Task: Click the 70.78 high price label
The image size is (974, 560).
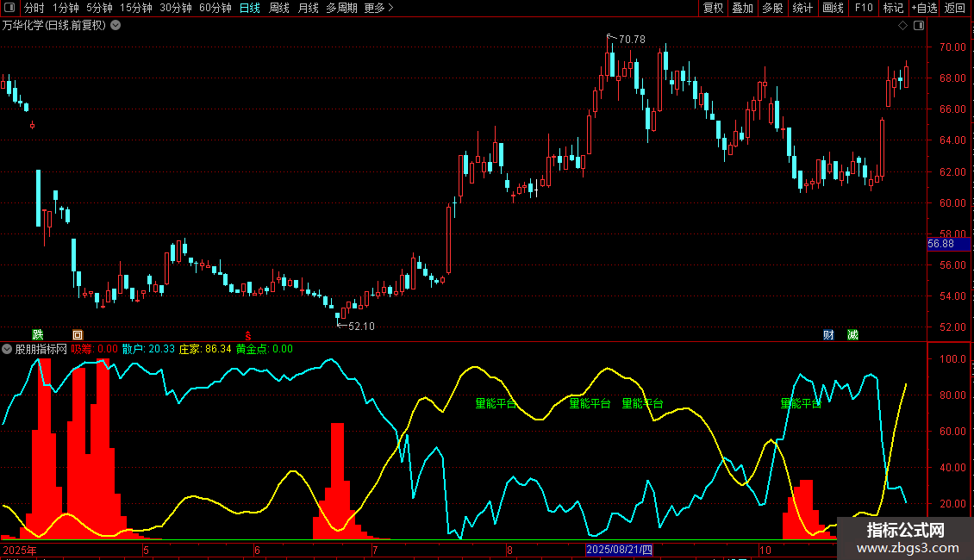Action: pyautogui.click(x=632, y=39)
